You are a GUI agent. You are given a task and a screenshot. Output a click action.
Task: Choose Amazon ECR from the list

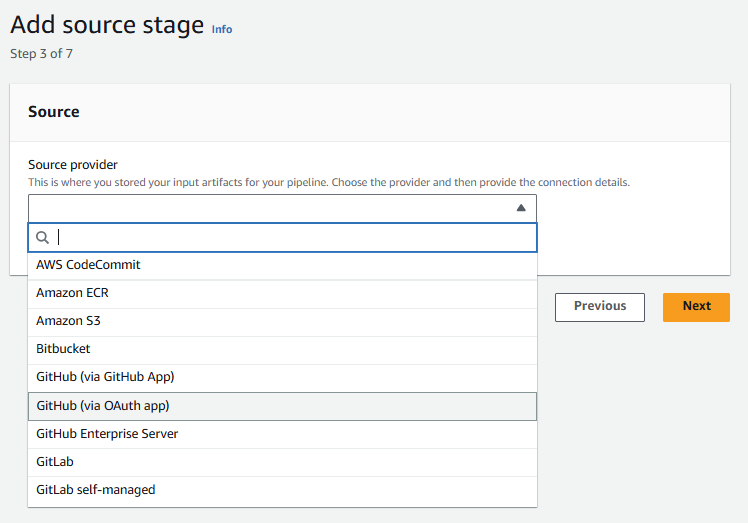click(282, 293)
